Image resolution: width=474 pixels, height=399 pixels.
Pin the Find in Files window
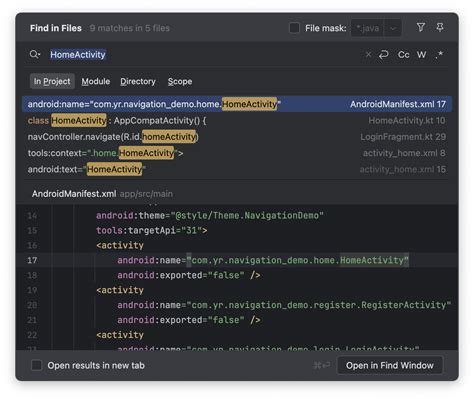point(440,28)
